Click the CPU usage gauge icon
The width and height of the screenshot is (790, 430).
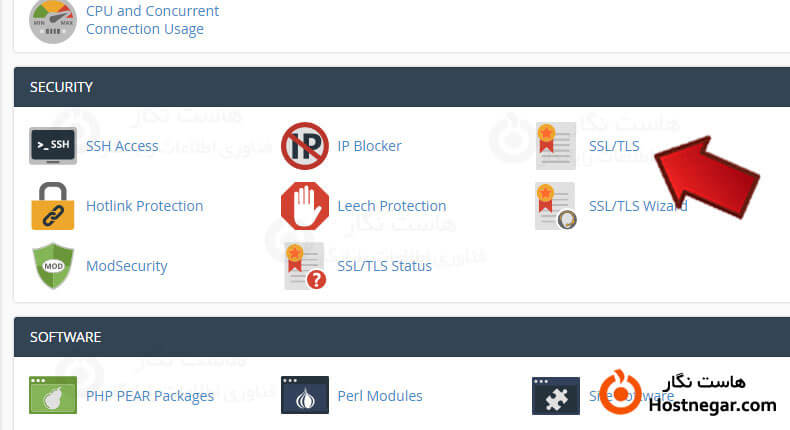point(54,20)
